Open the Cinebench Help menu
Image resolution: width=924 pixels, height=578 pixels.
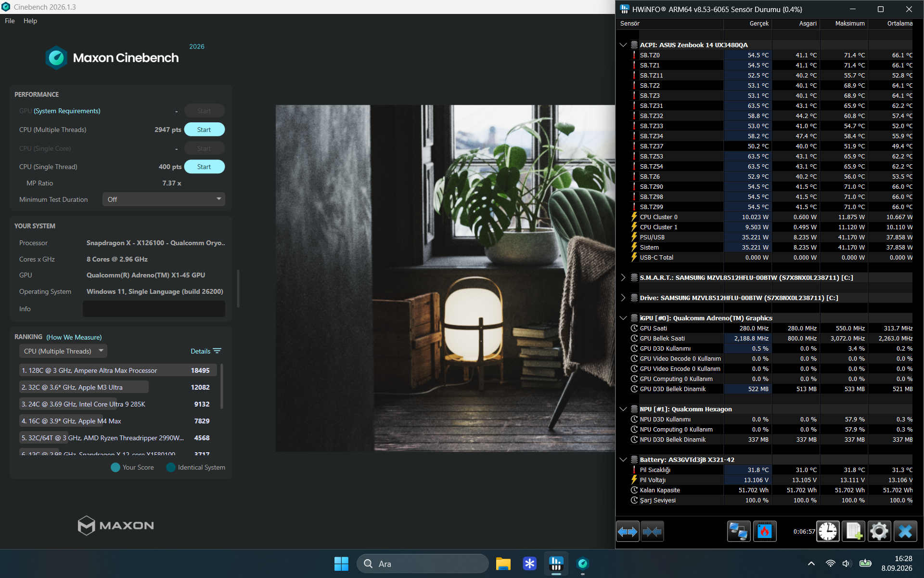click(30, 21)
